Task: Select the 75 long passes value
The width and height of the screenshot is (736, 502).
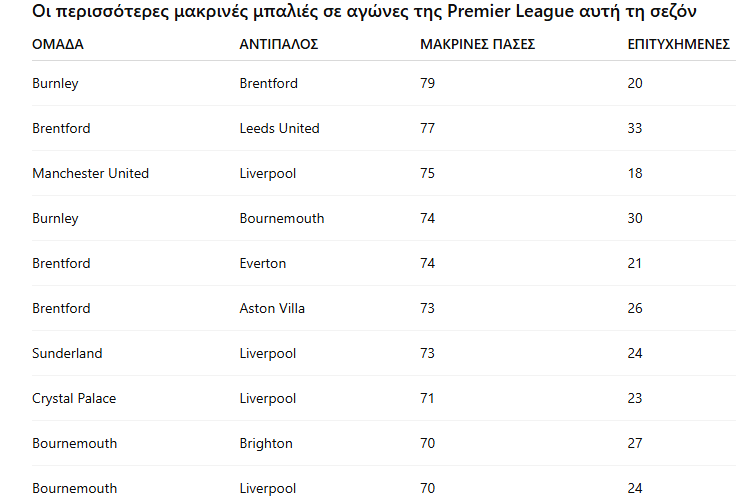Action: click(x=428, y=173)
